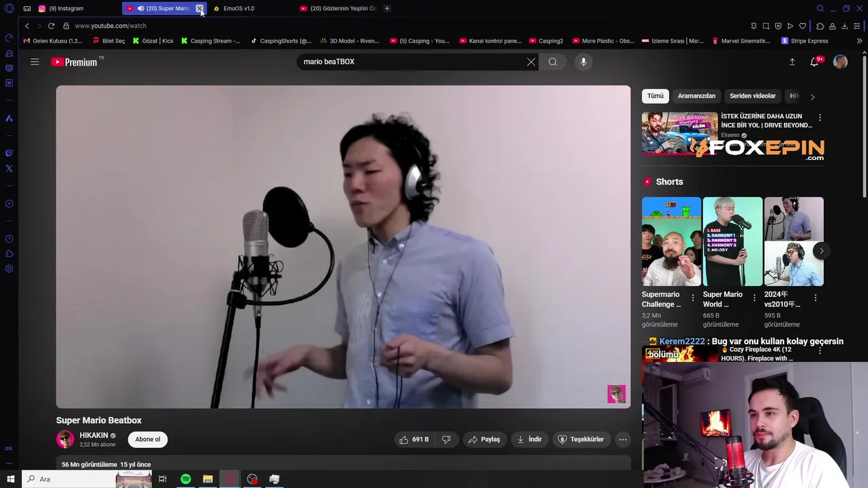Open the browser downloads icon
Image resolution: width=868 pixels, height=488 pixels.
click(844, 26)
